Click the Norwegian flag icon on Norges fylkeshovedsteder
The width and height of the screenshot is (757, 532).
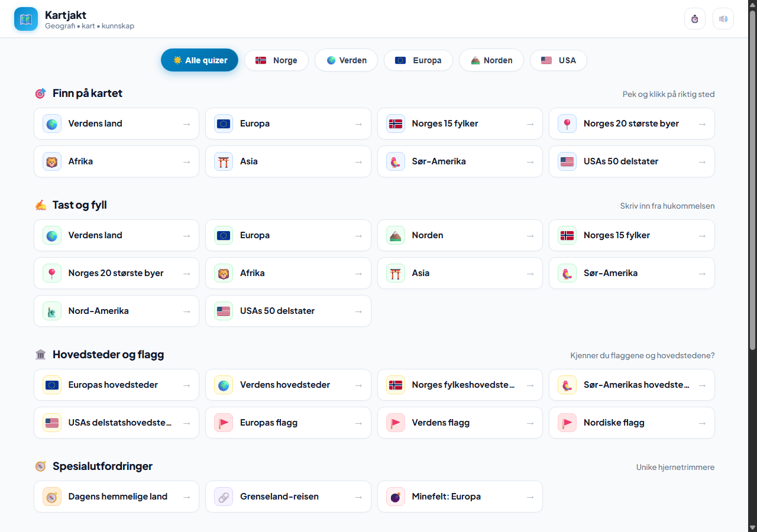[x=396, y=385]
